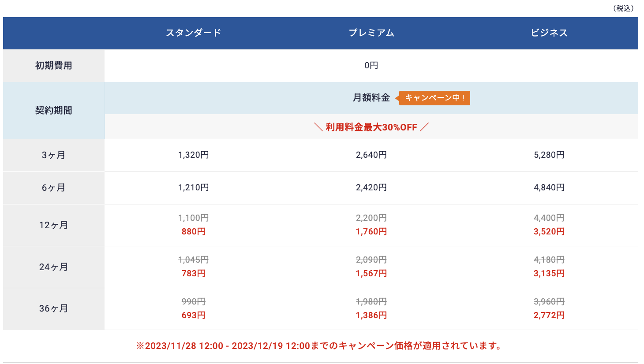The image size is (644, 364).
Task: Click the (税込) tax-included note
Action: tap(623, 8)
